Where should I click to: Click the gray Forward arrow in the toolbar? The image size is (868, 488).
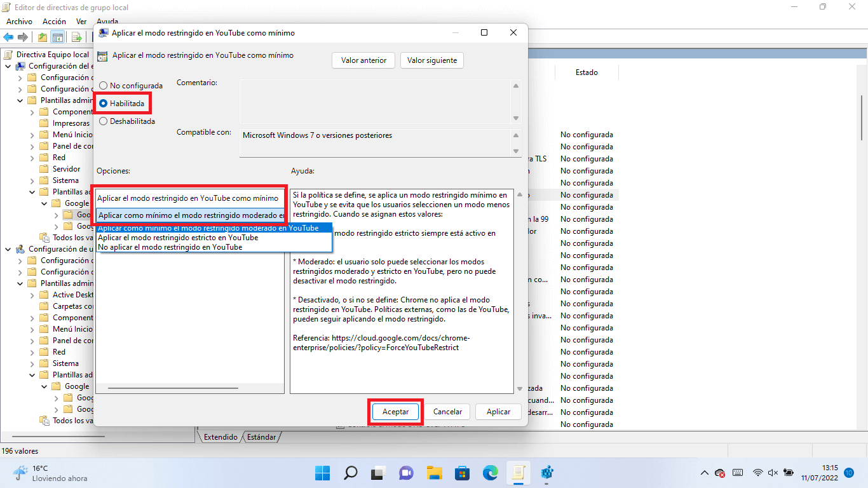tap(23, 37)
